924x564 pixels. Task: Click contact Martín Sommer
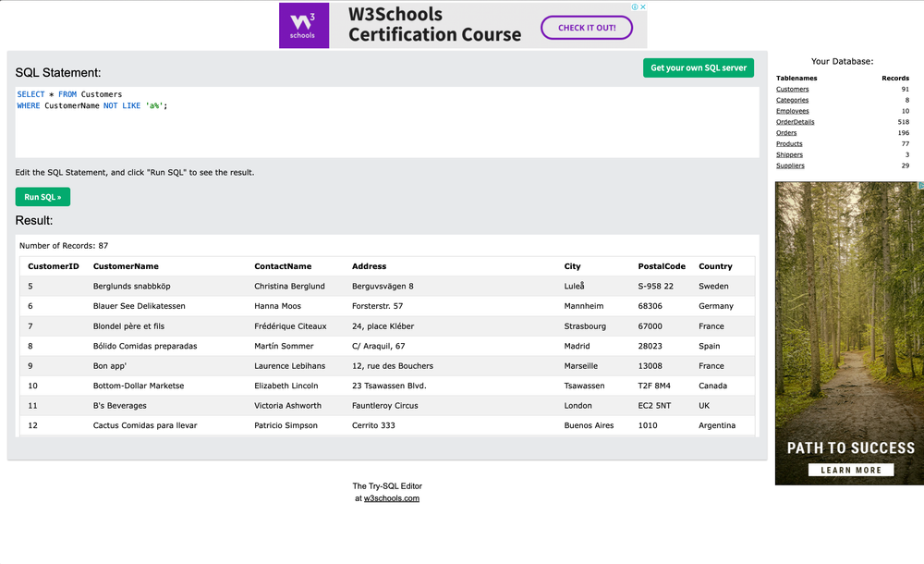pyautogui.click(x=284, y=347)
